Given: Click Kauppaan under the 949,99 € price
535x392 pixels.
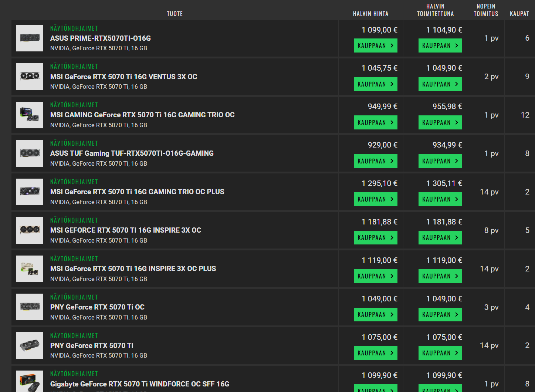Looking at the screenshot, I should 376,122.
